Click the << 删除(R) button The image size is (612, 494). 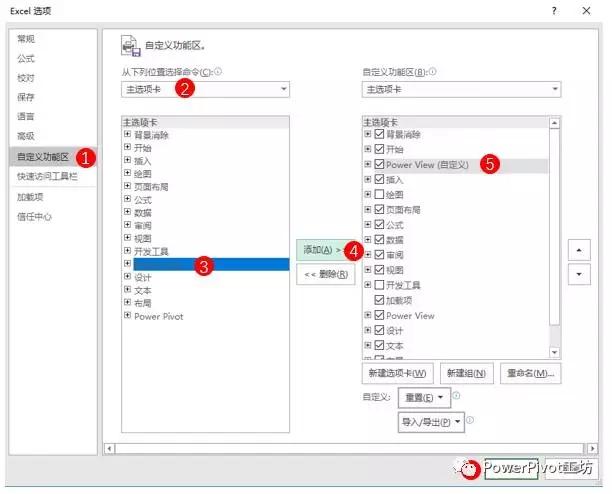coord(326,274)
